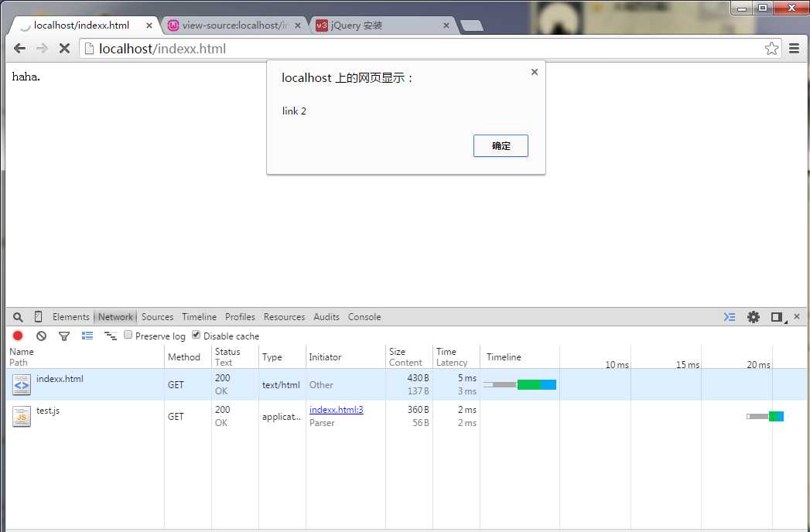Open the Timeline column header options

click(x=504, y=357)
